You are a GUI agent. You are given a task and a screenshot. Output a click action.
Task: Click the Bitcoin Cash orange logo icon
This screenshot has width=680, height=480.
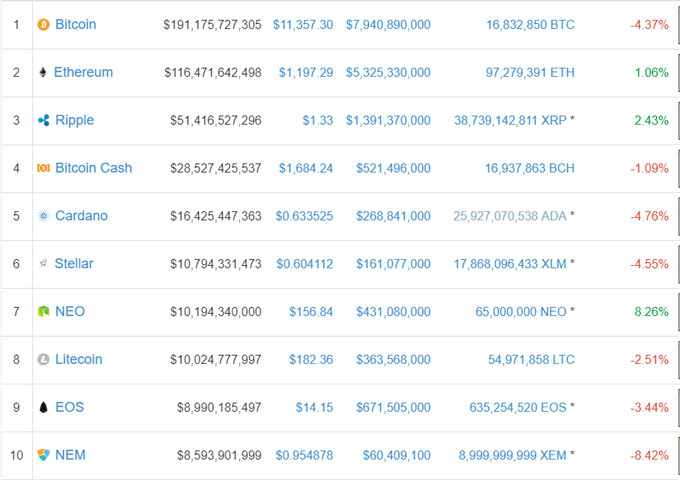(43, 168)
